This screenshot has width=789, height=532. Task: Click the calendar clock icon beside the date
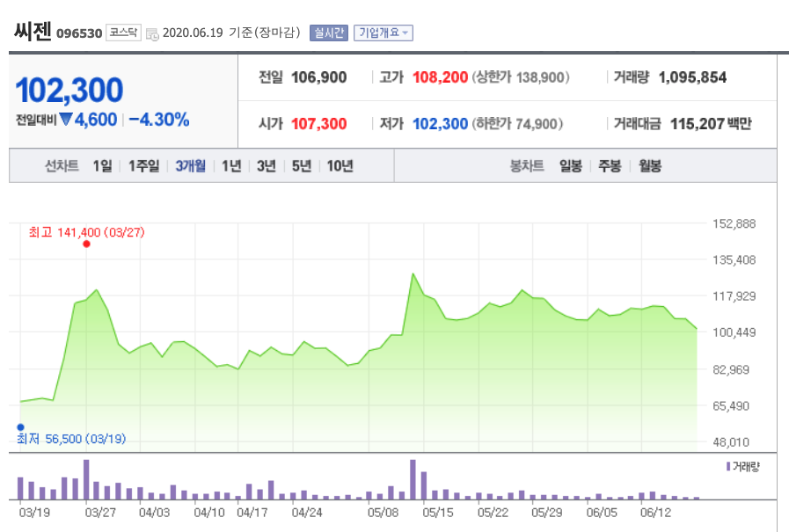coord(152,33)
